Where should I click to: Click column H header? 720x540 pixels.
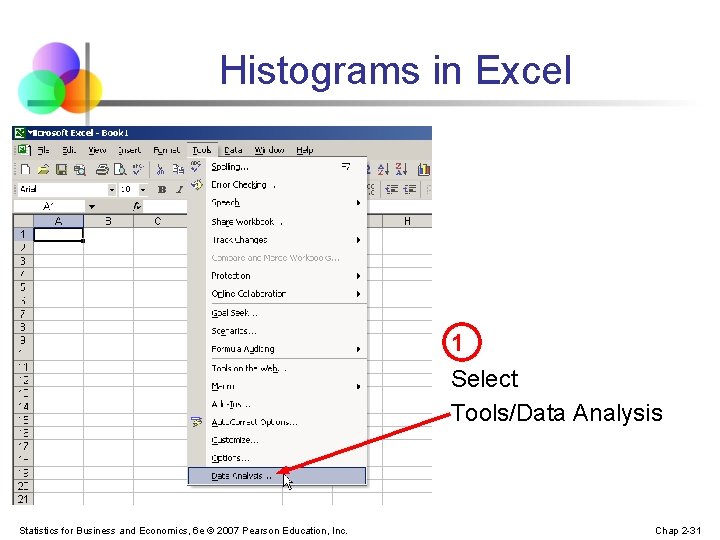[x=407, y=221]
